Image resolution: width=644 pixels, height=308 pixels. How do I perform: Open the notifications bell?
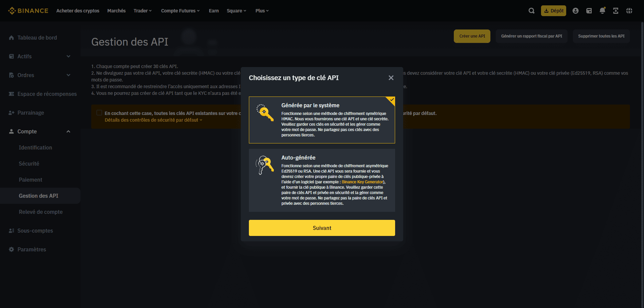(x=602, y=11)
